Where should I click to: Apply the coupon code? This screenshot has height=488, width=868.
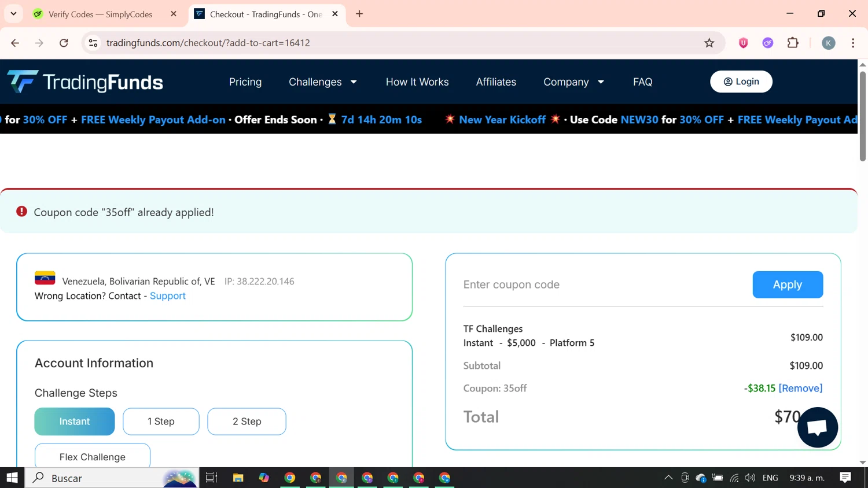coord(788,284)
